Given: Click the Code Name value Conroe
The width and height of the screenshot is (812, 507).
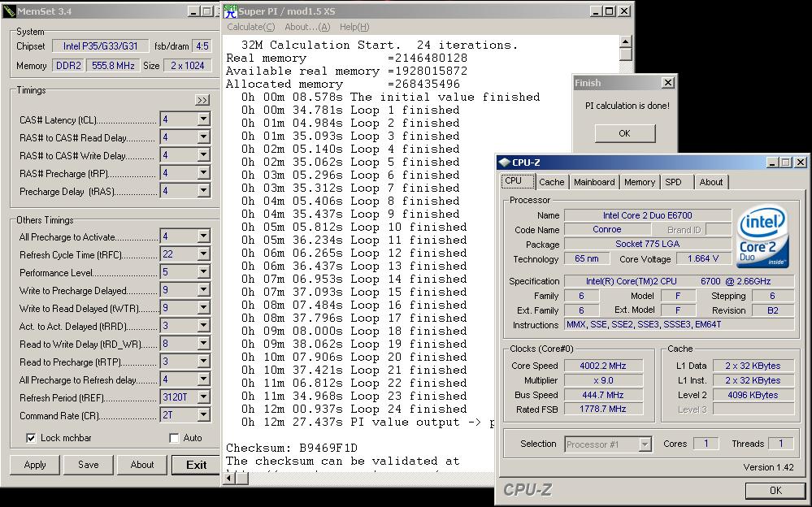Looking at the screenshot, I should point(606,230).
